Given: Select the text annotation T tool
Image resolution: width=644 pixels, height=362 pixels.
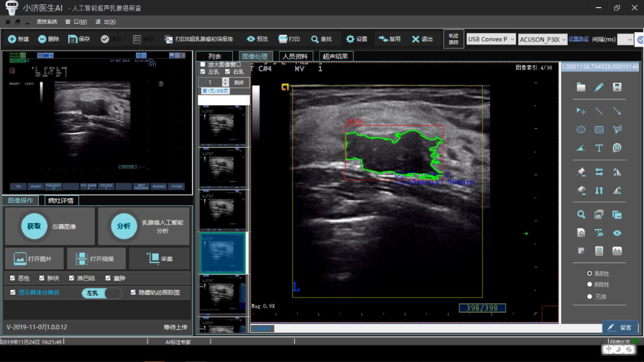Looking at the screenshot, I should point(599,148).
